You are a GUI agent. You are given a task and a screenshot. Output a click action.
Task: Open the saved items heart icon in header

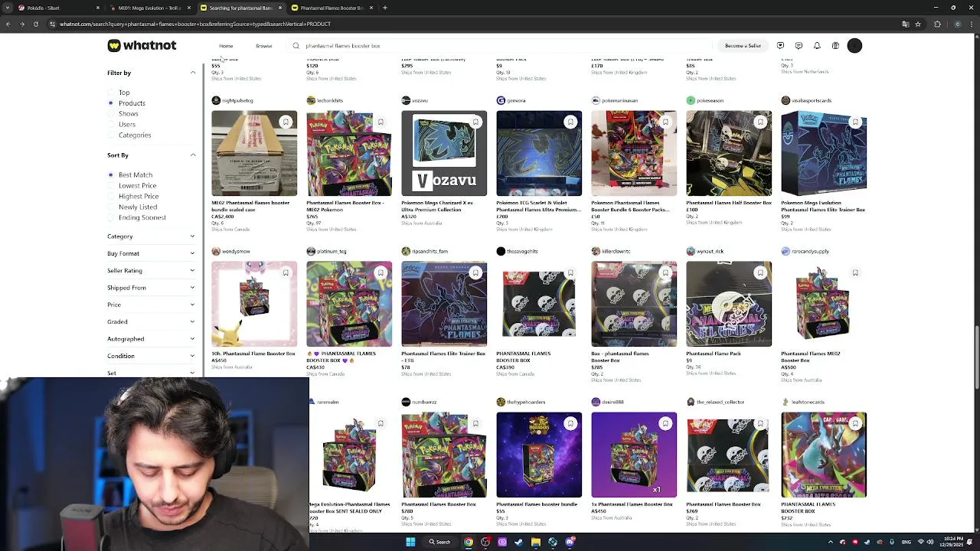(x=780, y=46)
